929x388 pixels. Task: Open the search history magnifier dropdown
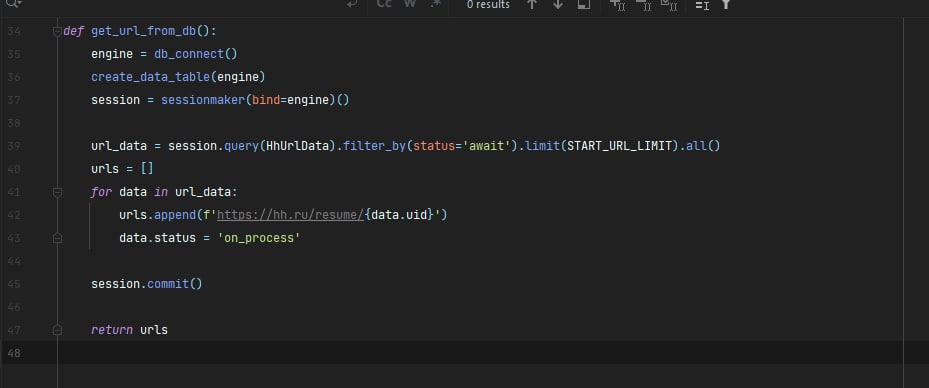click(13, 3)
